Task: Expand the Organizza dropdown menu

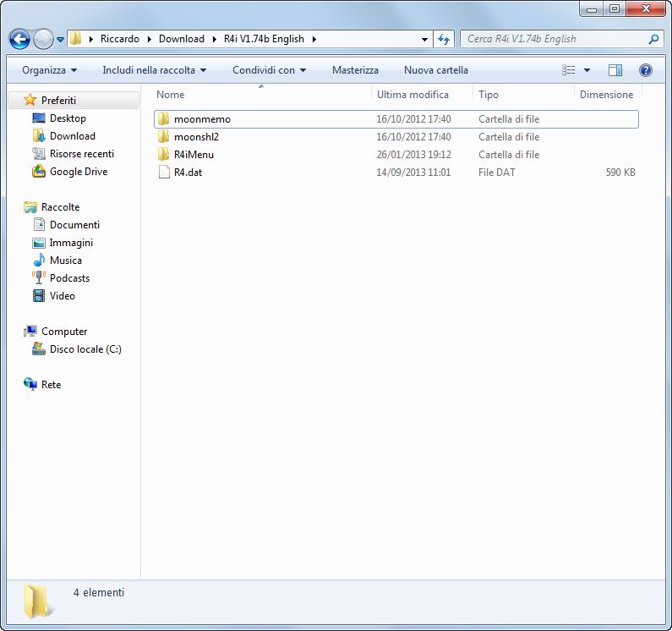Action: pos(49,70)
